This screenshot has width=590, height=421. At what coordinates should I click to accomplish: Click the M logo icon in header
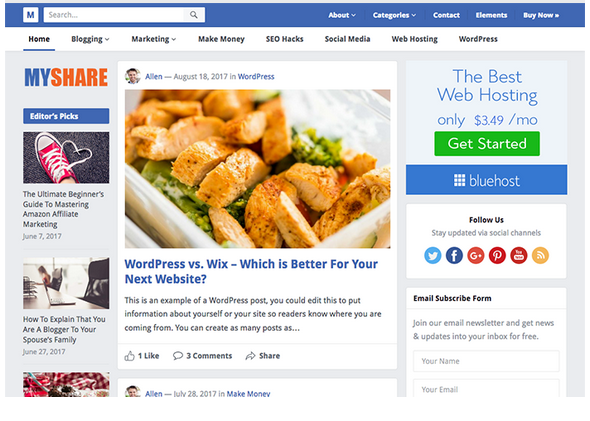tap(30, 15)
